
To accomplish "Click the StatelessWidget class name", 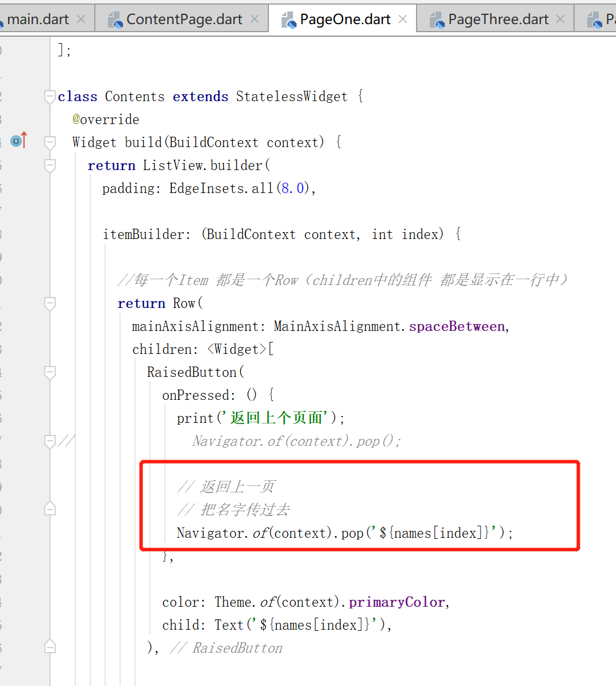I will [291, 97].
